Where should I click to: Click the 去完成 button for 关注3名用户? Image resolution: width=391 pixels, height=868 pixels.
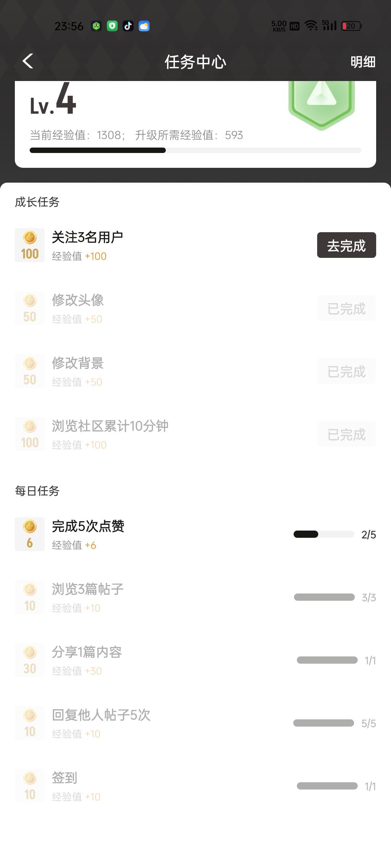[346, 245]
